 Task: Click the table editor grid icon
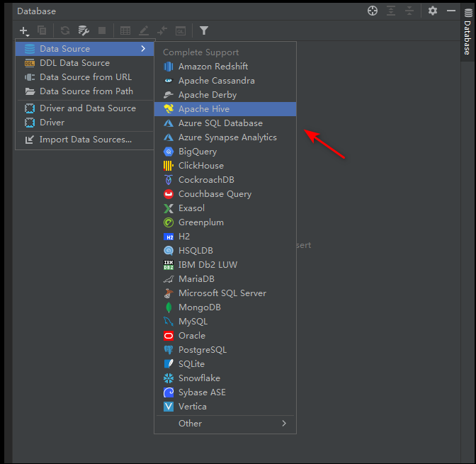pos(125,30)
